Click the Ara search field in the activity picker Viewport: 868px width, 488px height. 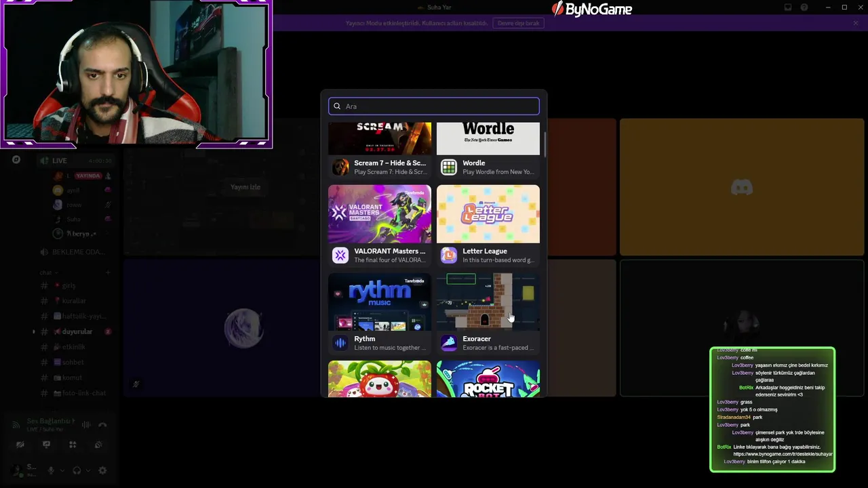(434, 106)
